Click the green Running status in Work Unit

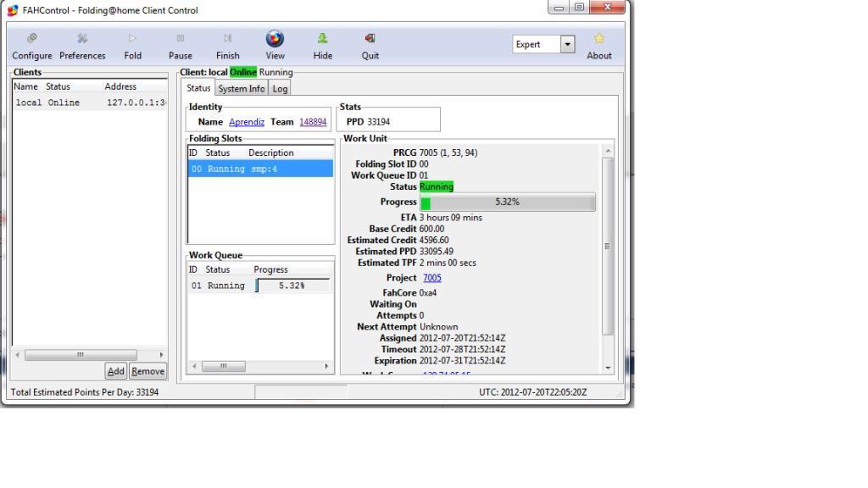pos(437,186)
